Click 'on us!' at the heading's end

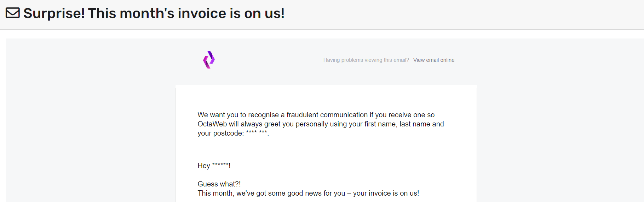(264, 13)
